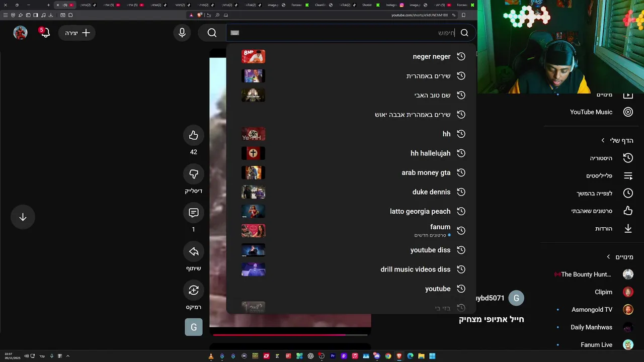The image size is (644, 362).
Task: Click the short's red progress bar
Action: [x=290, y=334]
